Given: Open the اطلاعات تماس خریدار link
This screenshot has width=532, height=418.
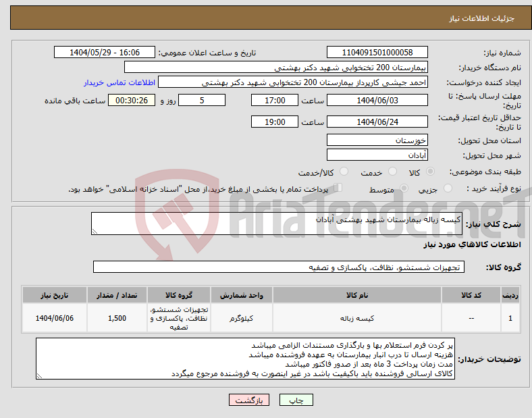Looking at the screenshot, I should click(x=119, y=82).
